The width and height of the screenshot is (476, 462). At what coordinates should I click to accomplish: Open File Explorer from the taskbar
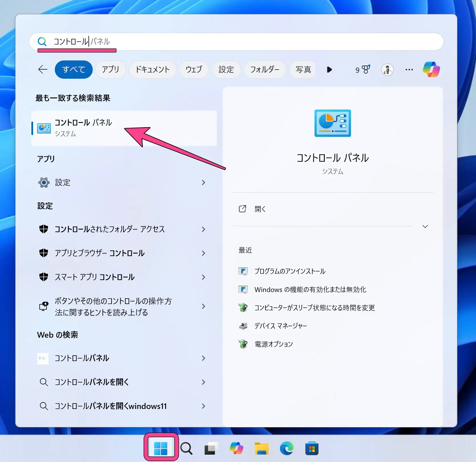[261, 448]
